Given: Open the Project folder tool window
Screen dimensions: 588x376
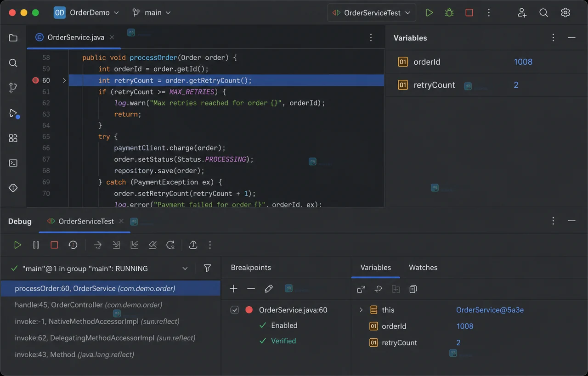Looking at the screenshot, I should point(13,38).
